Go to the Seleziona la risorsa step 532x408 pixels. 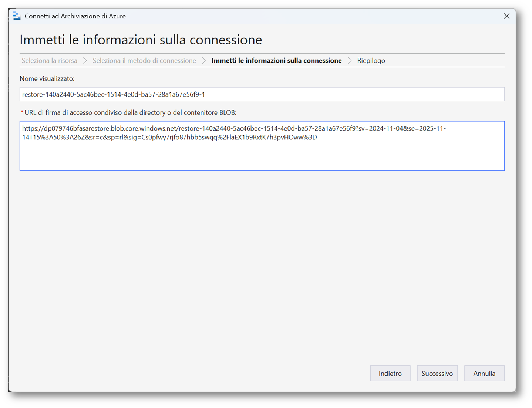coord(50,61)
